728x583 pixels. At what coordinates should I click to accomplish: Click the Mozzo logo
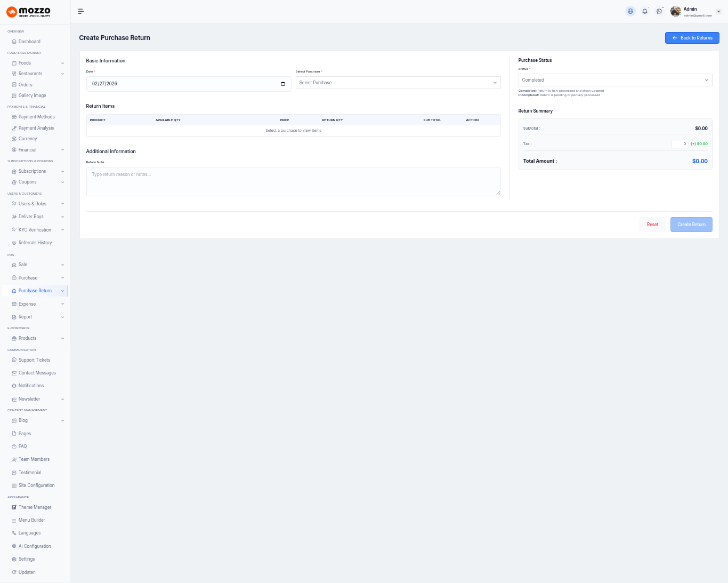pos(29,12)
